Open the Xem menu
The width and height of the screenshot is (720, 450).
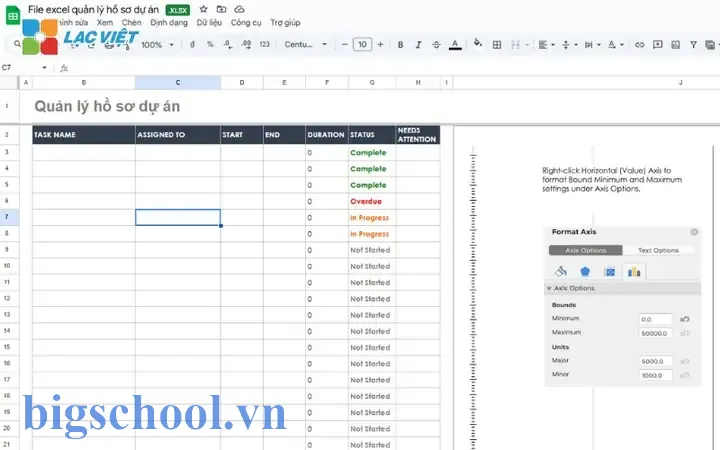click(105, 22)
